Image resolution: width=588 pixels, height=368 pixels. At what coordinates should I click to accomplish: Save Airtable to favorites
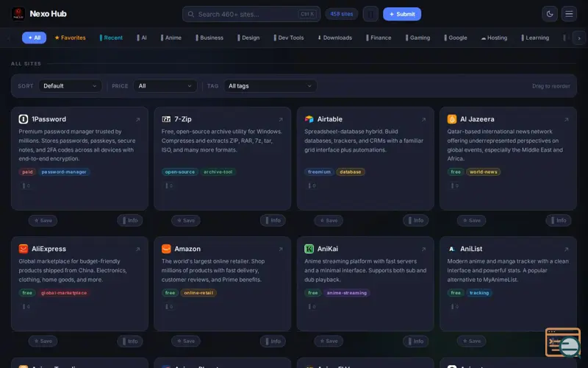click(x=329, y=220)
